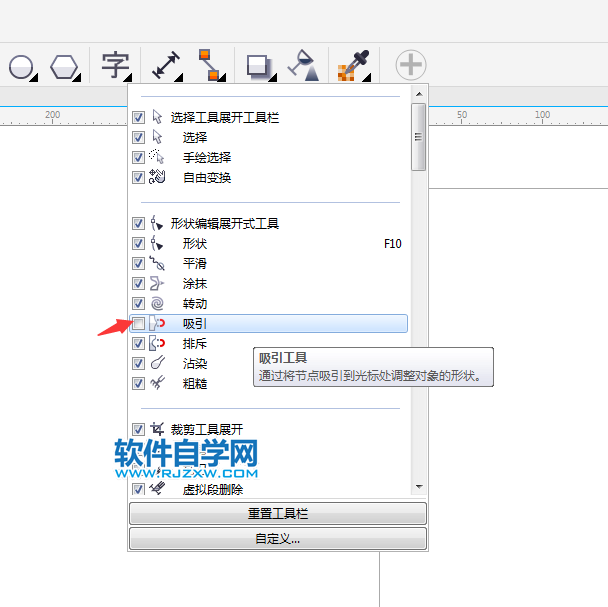This screenshot has width=608, height=607.
Task: Pick the Connector tool icon
Action: (x=208, y=65)
